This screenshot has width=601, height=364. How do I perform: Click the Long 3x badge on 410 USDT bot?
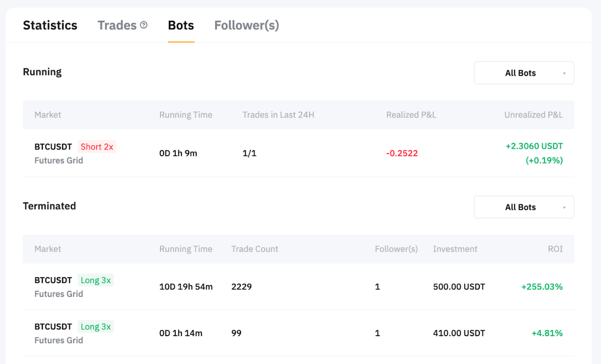[x=96, y=326]
